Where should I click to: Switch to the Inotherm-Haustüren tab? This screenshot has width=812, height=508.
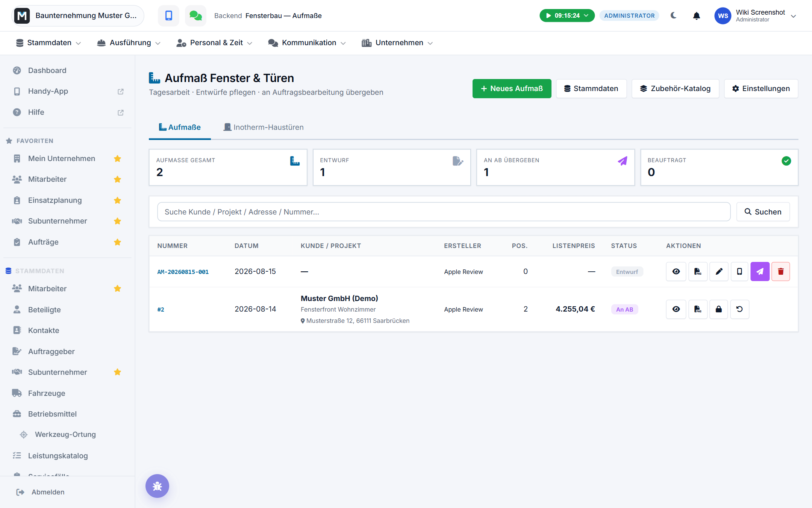point(264,128)
